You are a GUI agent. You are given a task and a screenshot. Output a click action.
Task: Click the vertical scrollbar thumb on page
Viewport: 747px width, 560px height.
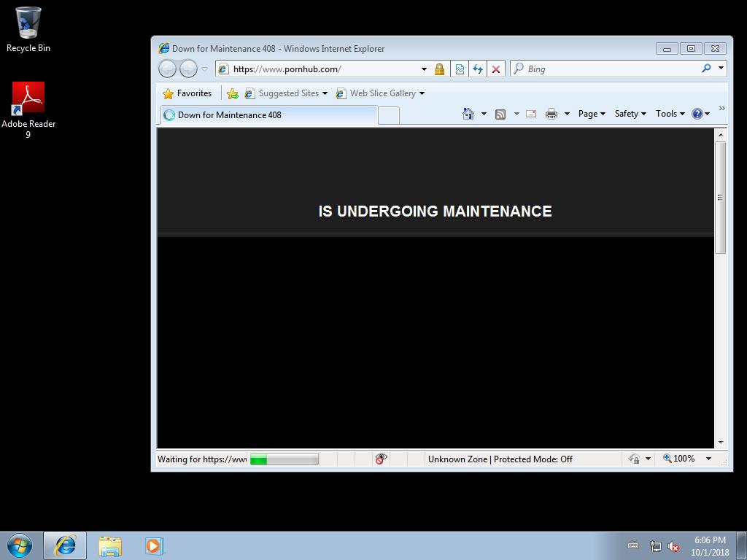click(720, 197)
